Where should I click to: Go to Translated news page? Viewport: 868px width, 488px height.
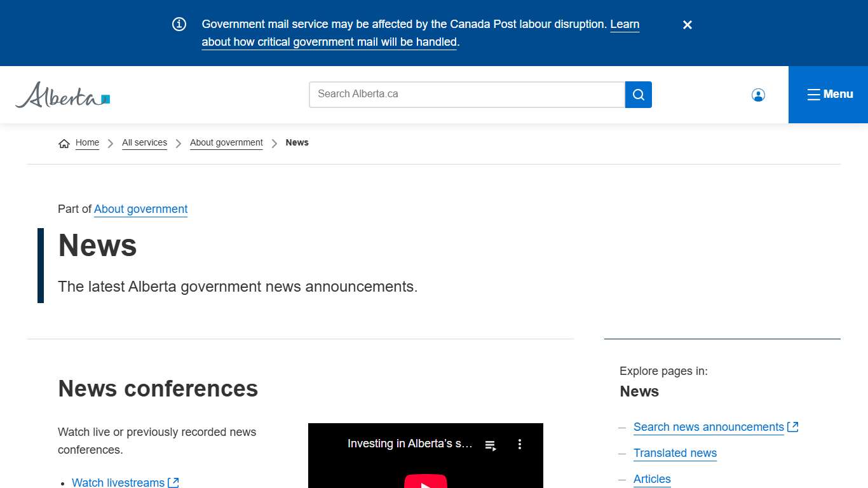(x=675, y=453)
